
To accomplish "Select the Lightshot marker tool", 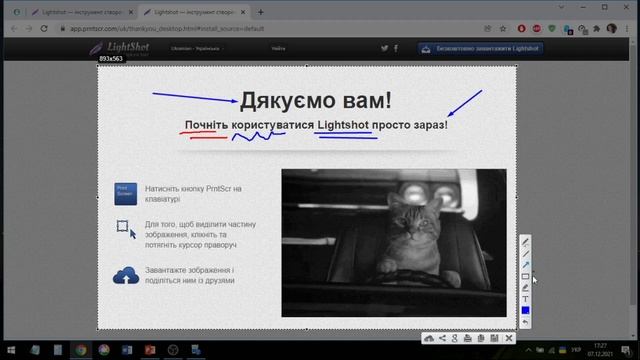I will click(x=525, y=288).
